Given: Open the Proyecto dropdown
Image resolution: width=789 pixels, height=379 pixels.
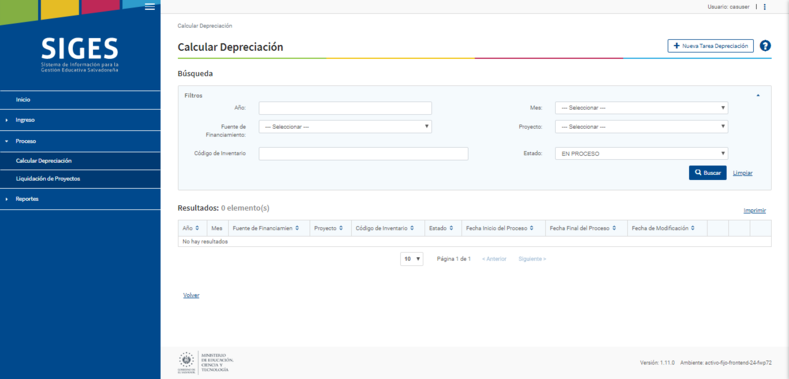Looking at the screenshot, I should tap(642, 127).
